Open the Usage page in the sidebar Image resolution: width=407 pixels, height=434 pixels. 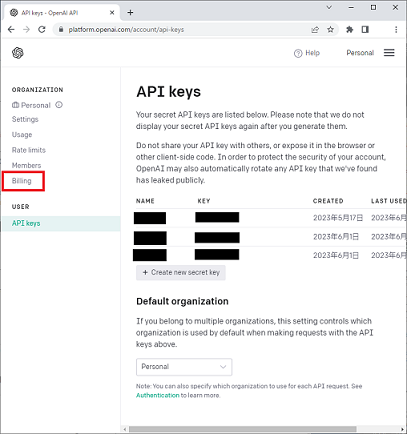(x=22, y=135)
